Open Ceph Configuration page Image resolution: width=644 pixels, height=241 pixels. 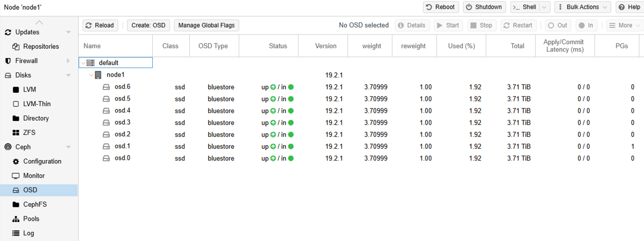(x=42, y=161)
